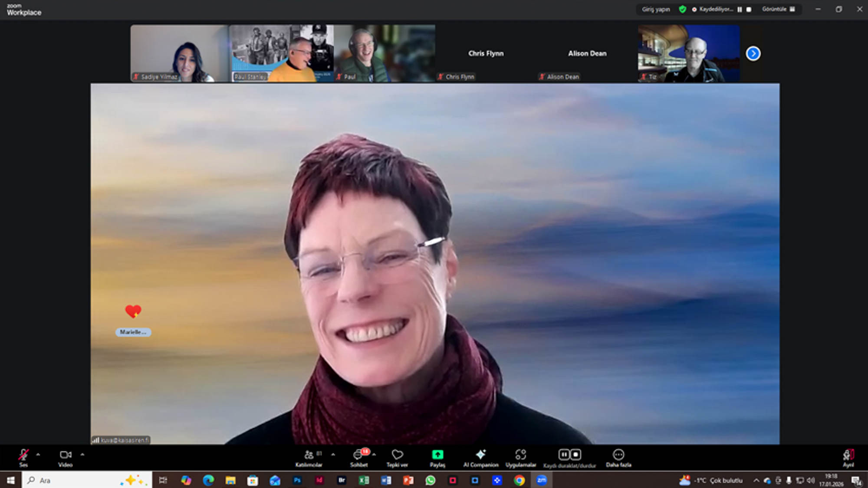Open the Sohbet chat panel

[358, 455]
